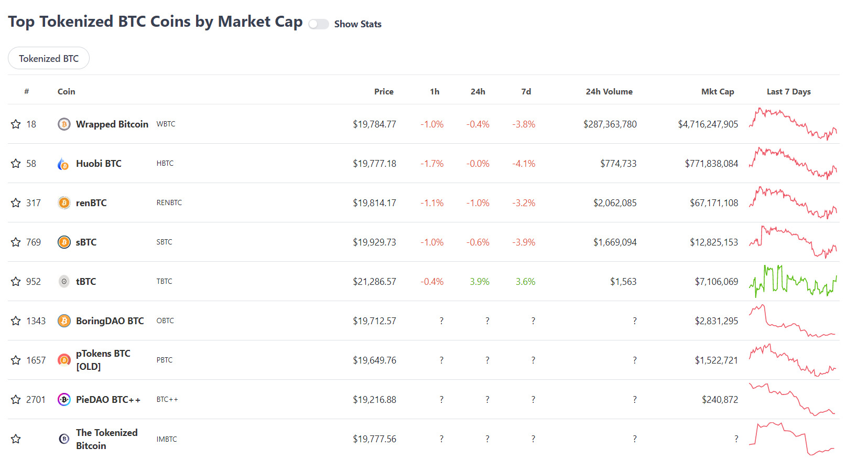Click Wrapped Bitcoin price $19,784.77
Image resolution: width=868 pixels, height=469 pixels.
374,124
